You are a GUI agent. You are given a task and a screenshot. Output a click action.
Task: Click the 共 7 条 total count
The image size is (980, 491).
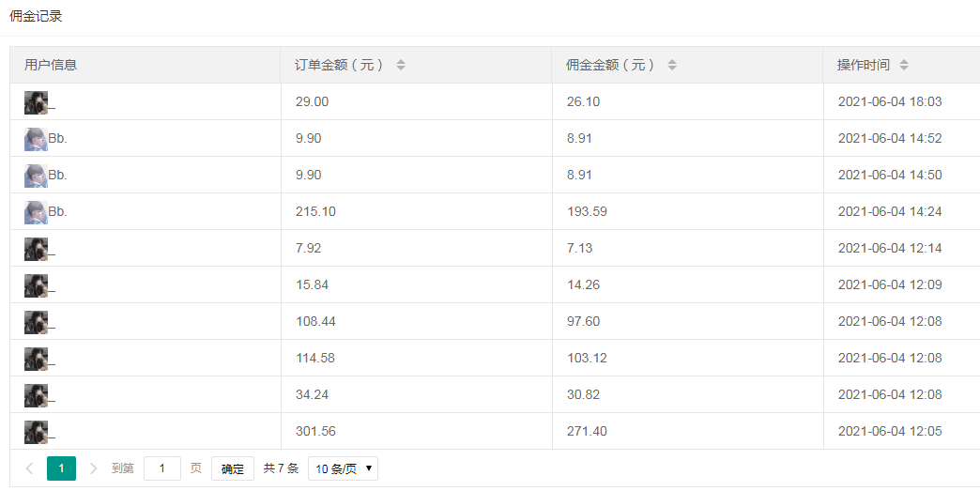pos(282,468)
